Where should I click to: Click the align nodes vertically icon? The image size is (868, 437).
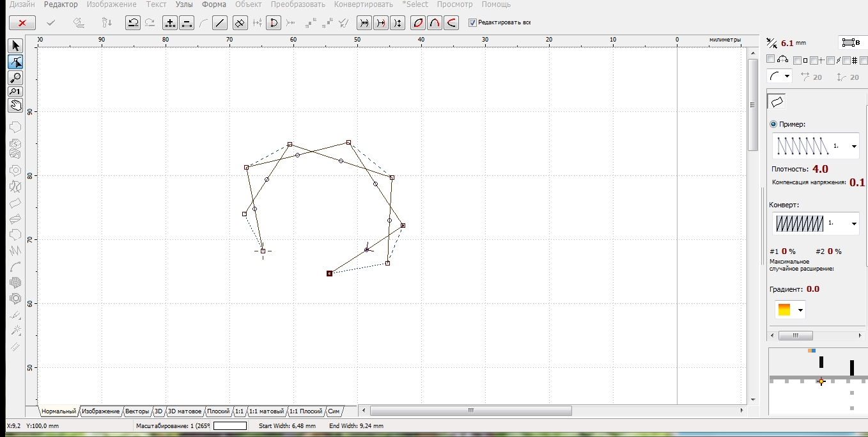(x=398, y=22)
